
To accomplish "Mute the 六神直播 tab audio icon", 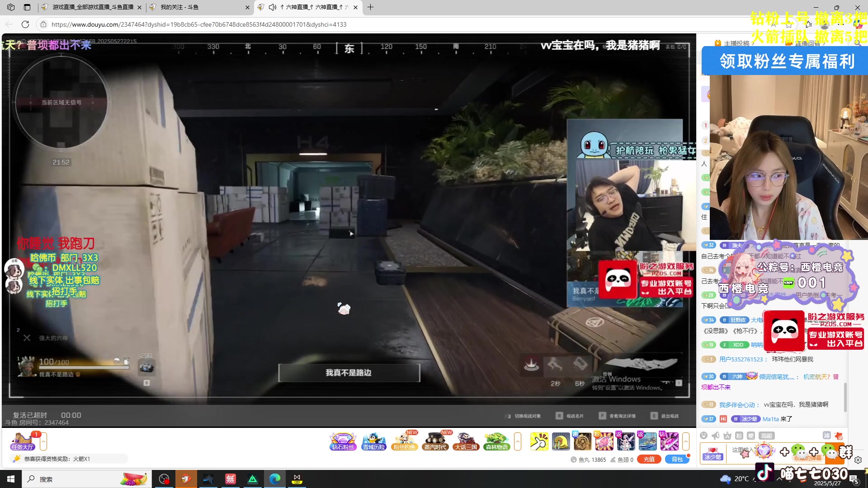I will pos(272,7).
